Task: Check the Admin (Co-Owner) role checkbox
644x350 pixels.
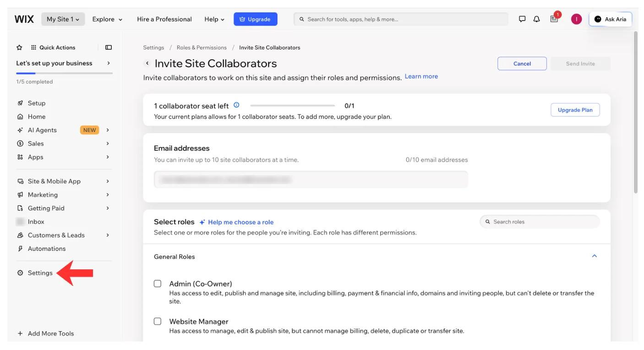Action: click(x=158, y=284)
